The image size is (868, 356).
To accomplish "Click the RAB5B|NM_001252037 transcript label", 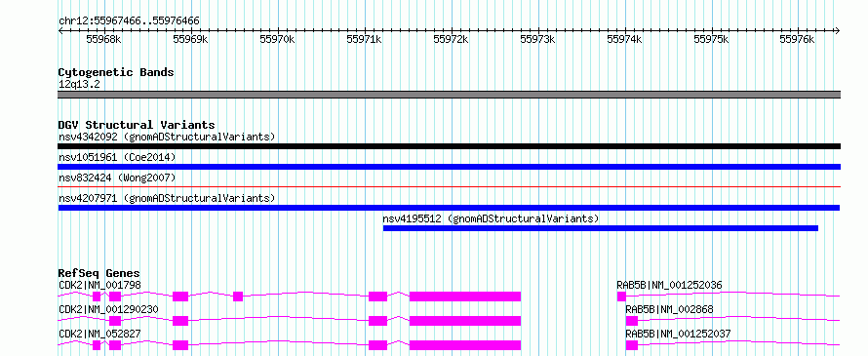I will click(678, 334).
